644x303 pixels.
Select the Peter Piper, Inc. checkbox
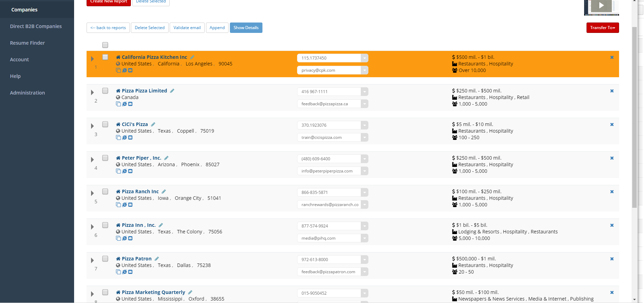105,158
